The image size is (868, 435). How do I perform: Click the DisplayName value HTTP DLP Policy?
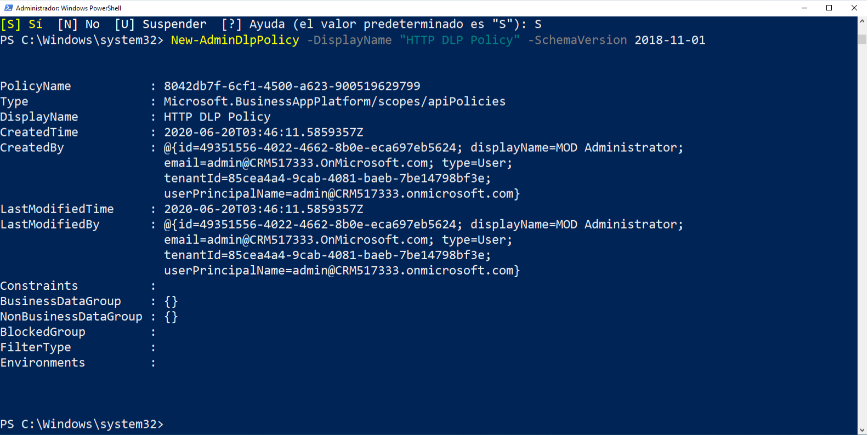[217, 116]
